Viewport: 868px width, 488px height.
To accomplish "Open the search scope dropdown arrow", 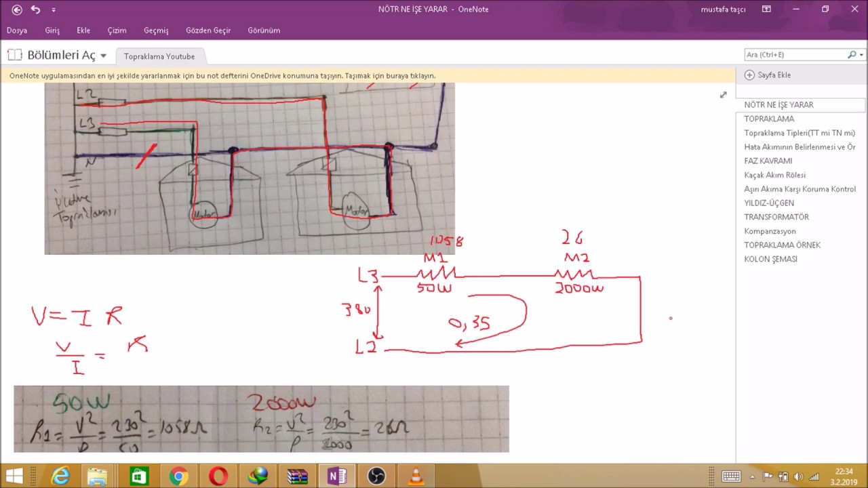I will pos(861,54).
